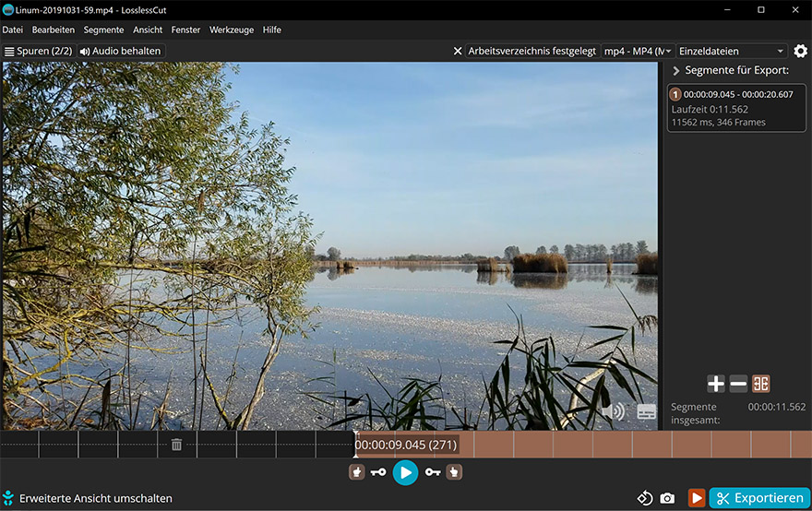Click the 'Exportieren' button
812x511 pixels.
[x=759, y=498]
